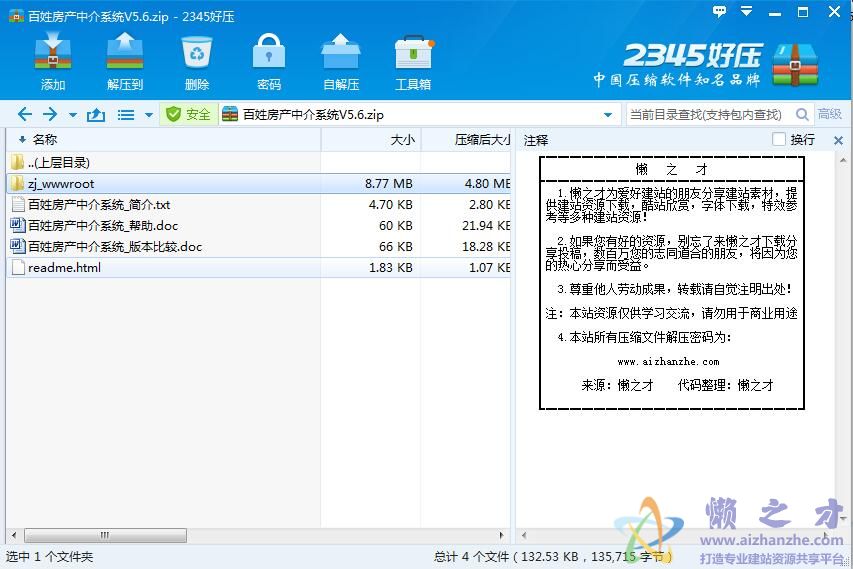
Task: Click the go up one level icon
Action: (96, 114)
